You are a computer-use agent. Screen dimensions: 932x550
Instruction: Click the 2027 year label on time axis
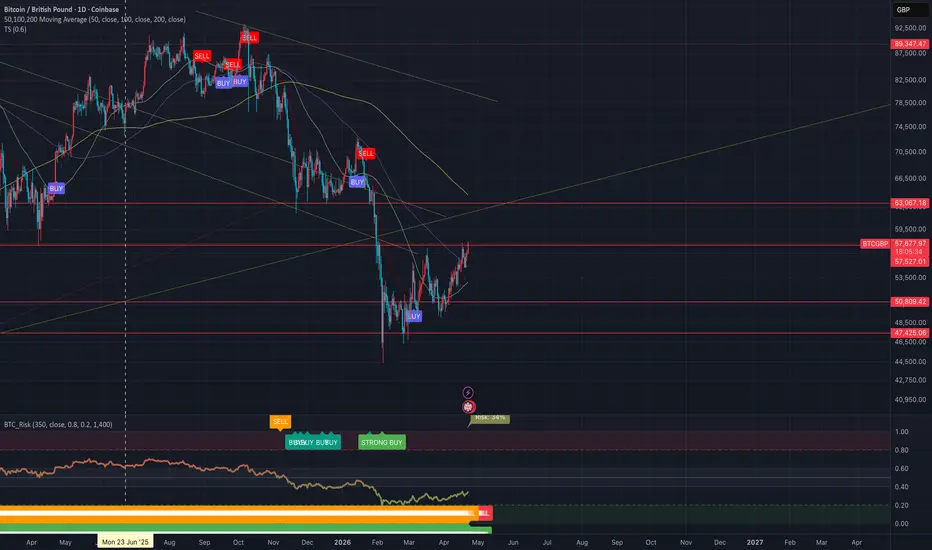point(755,542)
